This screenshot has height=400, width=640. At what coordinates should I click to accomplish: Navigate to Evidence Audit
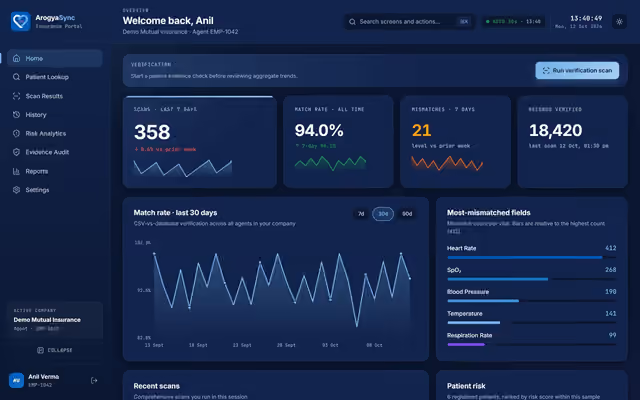pyautogui.click(x=55, y=152)
